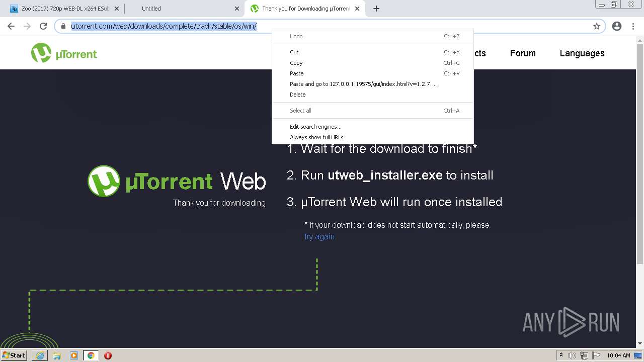Click the highlighted URL in the address bar
The image size is (644, 362).
pos(164,26)
